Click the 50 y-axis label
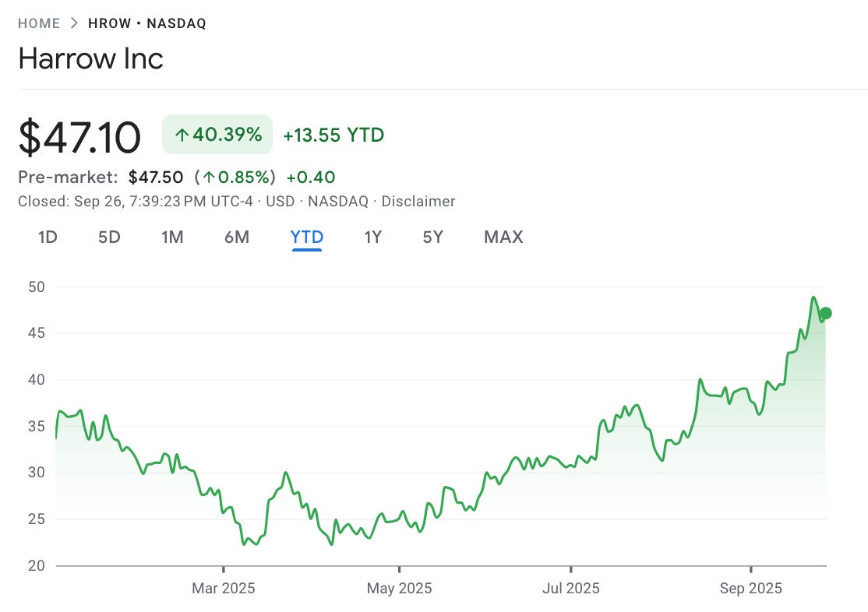 (x=37, y=287)
